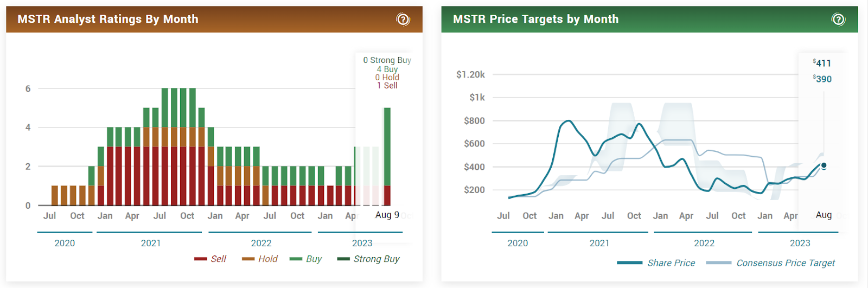Toggle Sell series in ratings legend
Viewport: 868px width, 288px height.
[210, 259]
